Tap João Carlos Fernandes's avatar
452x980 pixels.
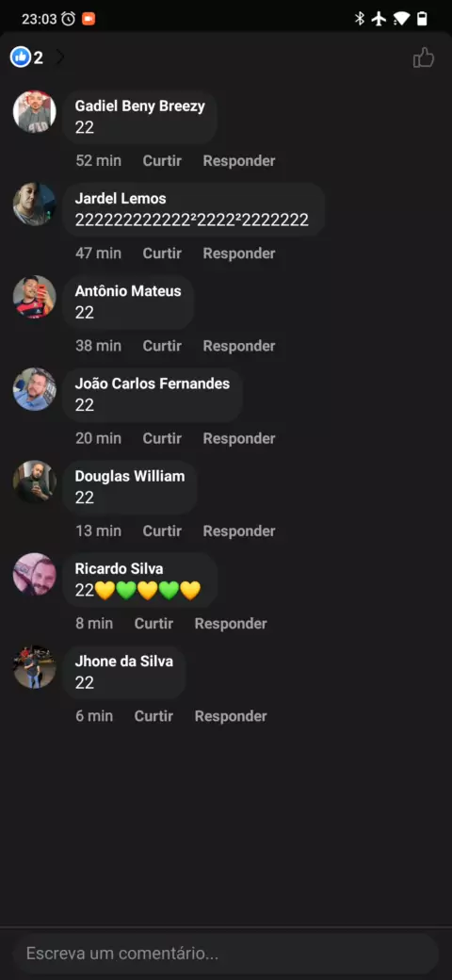(x=34, y=389)
